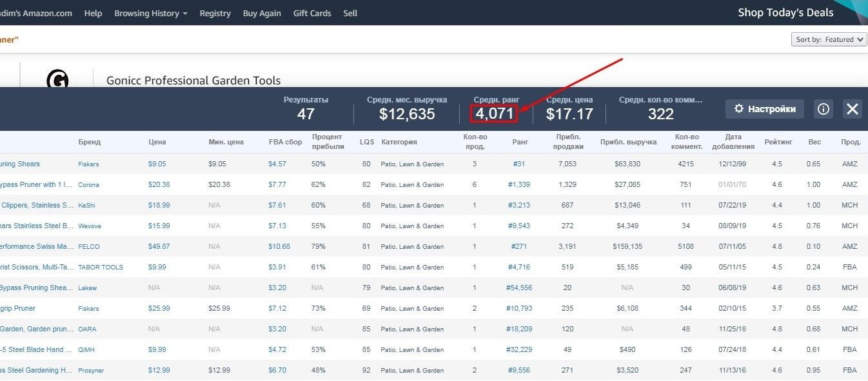The width and height of the screenshot is (868, 381).
Task: Open Gonicc Professional Garden Tools heading
Action: pos(193,81)
